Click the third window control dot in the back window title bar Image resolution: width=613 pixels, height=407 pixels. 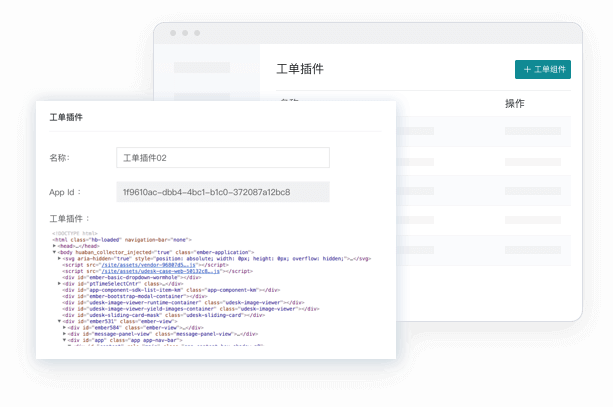[197, 33]
